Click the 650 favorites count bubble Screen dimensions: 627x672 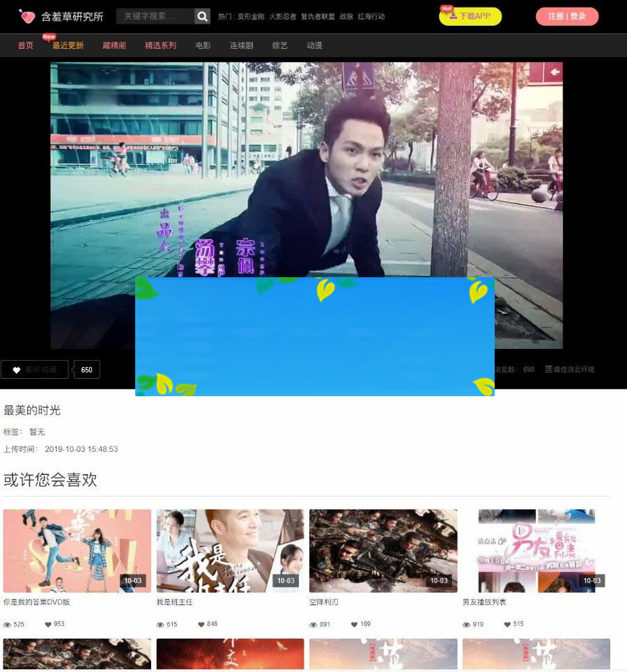click(x=86, y=369)
